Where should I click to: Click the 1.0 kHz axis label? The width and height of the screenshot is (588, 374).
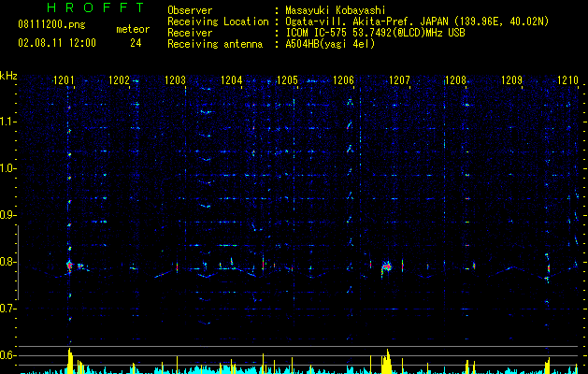[x=7, y=168]
